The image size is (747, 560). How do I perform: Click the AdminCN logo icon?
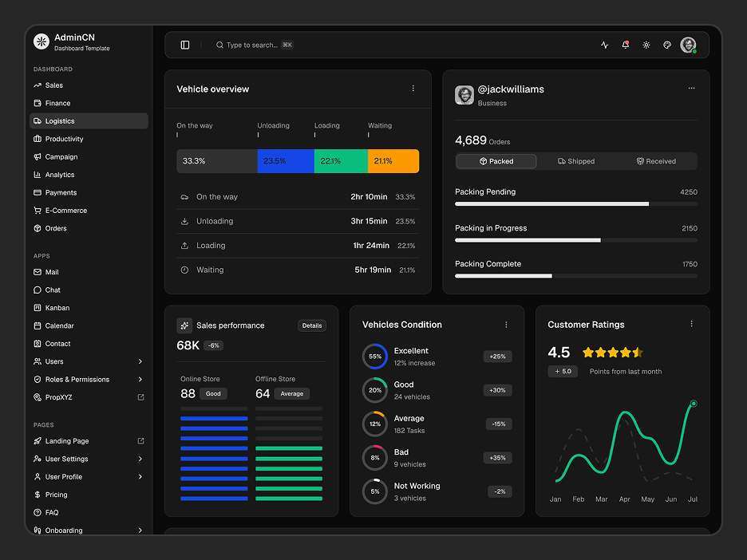coord(41,41)
